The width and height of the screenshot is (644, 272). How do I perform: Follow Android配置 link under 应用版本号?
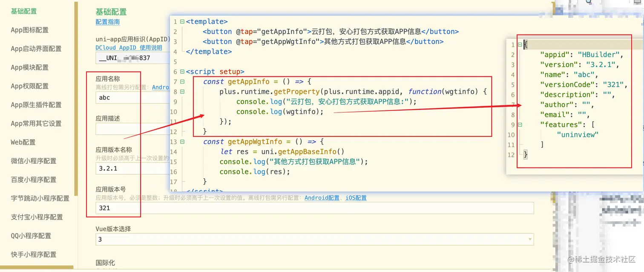pyautogui.click(x=322, y=198)
